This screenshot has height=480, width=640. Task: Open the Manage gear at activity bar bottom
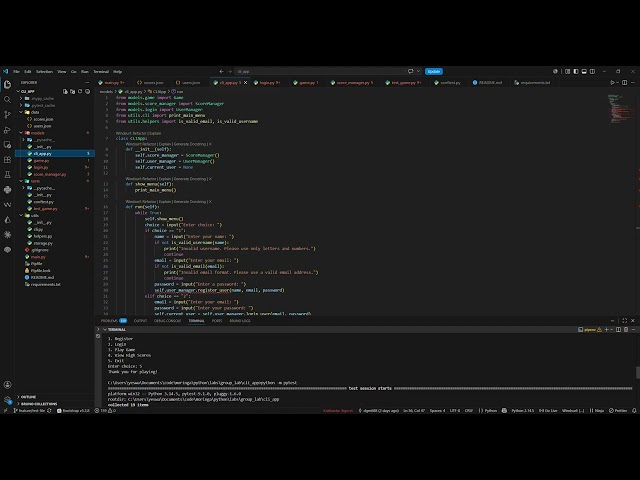tap(7, 400)
